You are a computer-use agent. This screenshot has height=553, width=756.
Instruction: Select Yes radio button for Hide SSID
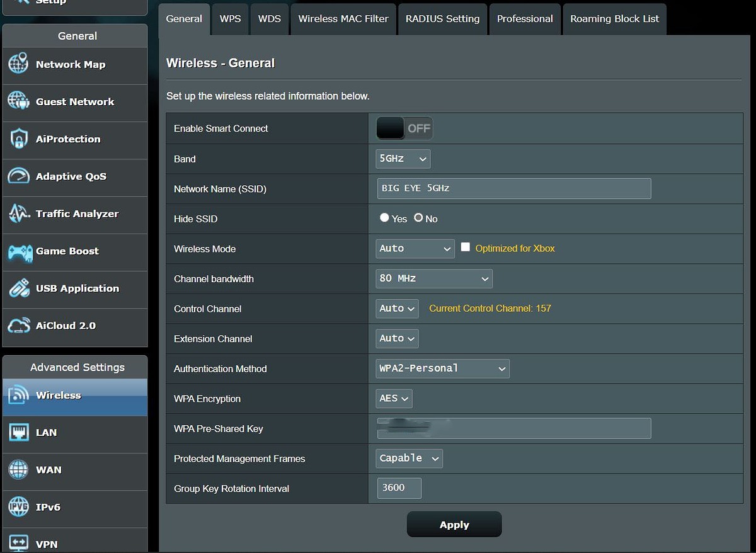384,218
